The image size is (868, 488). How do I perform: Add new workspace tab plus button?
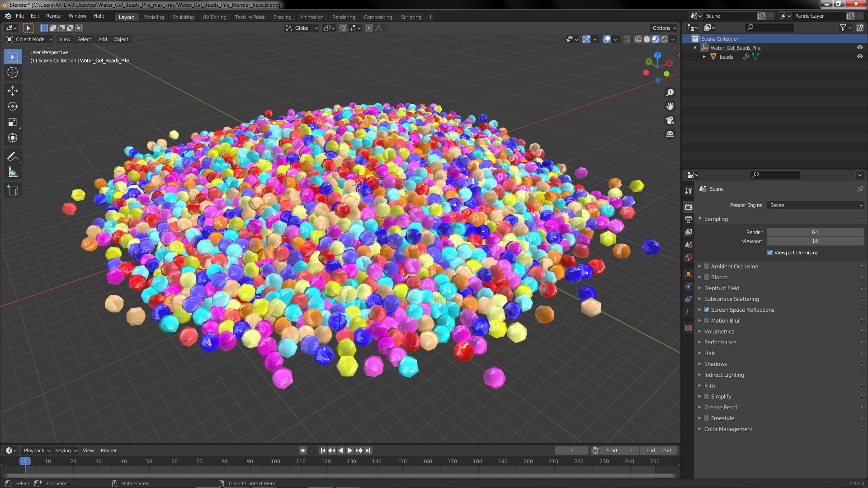430,17
